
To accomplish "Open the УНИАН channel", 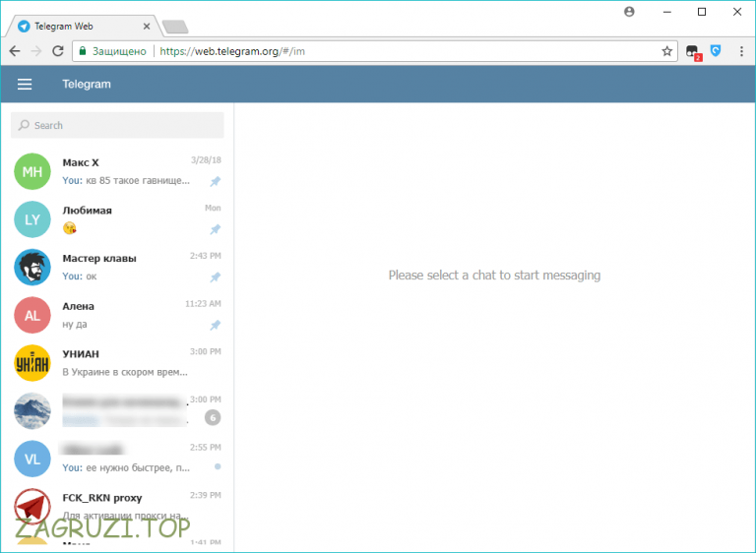I will click(x=117, y=363).
